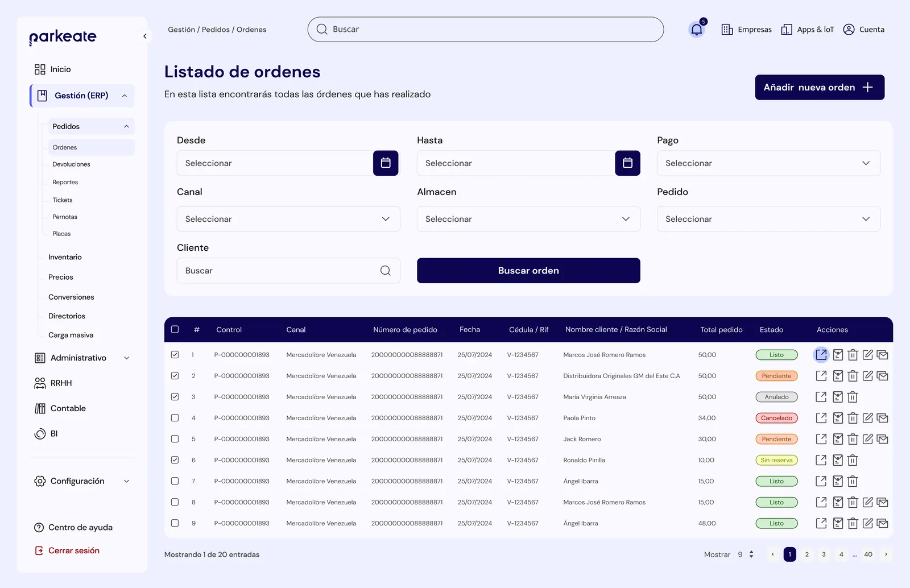
Task: Send email for order row 1
Action: [x=883, y=355]
